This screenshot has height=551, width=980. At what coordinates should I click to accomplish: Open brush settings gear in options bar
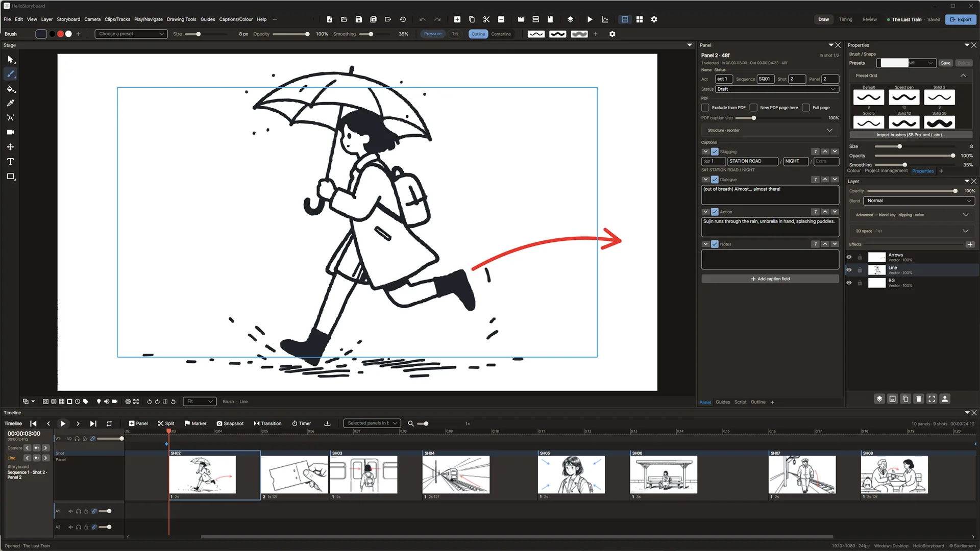pos(612,34)
